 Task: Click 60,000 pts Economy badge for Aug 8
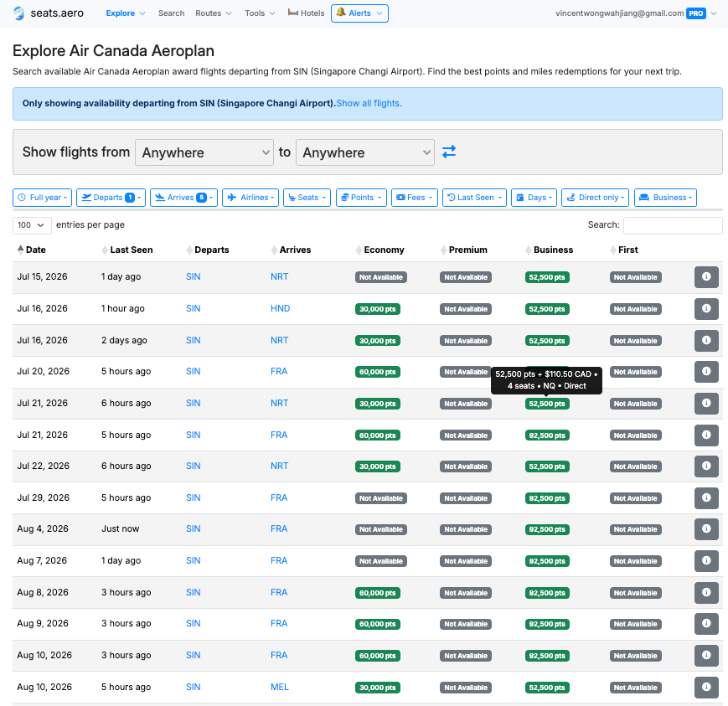tap(378, 593)
